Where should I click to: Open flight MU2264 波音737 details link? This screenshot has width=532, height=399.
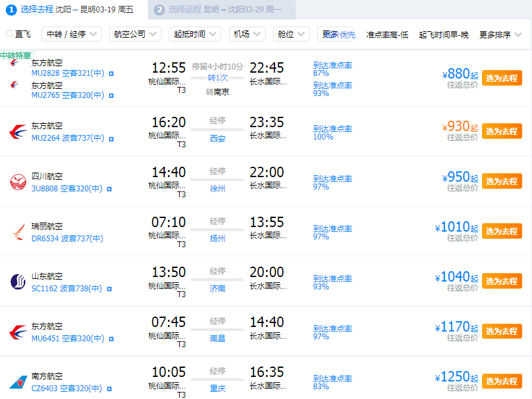click(68, 138)
